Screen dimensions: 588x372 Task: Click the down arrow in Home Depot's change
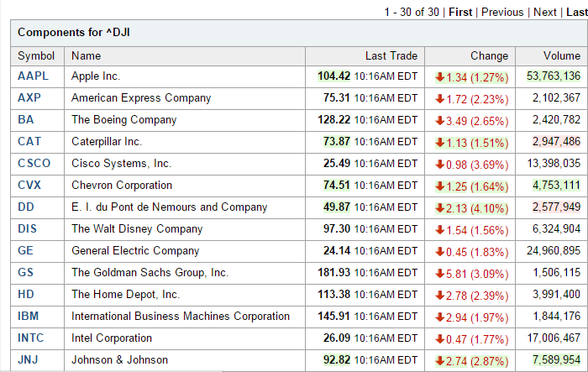tap(440, 296)
